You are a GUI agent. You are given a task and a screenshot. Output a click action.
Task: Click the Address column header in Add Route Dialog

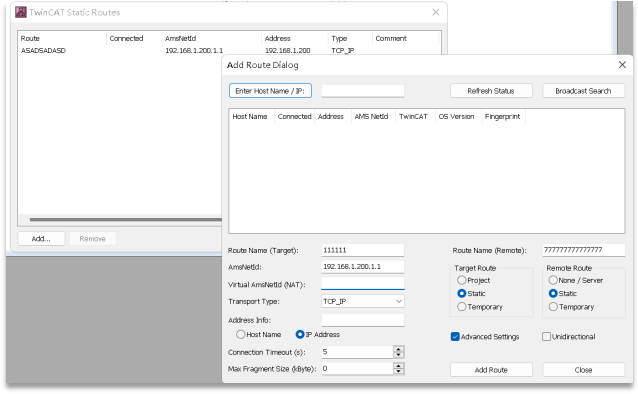point(332,116)
